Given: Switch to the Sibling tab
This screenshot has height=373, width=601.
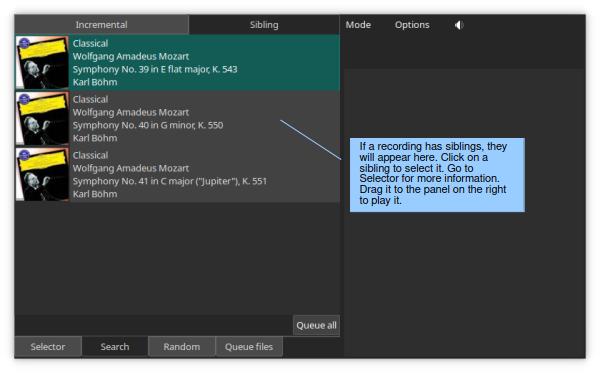Looking at the screenshot, I should (264, 25).
